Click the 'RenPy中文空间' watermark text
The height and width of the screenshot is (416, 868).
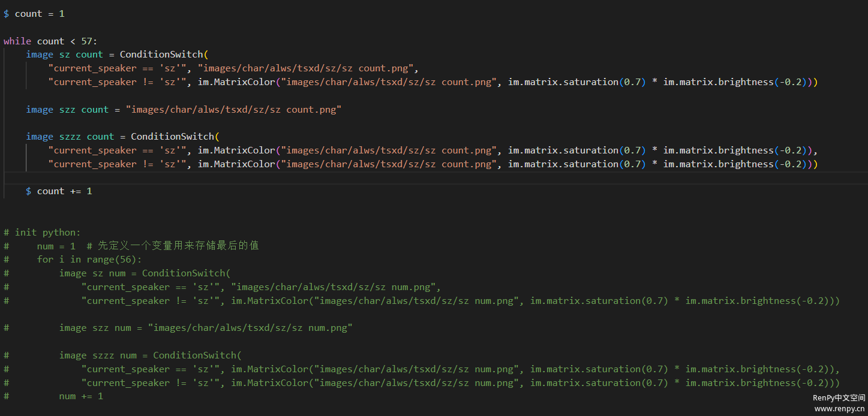click(x=839, y=398)
